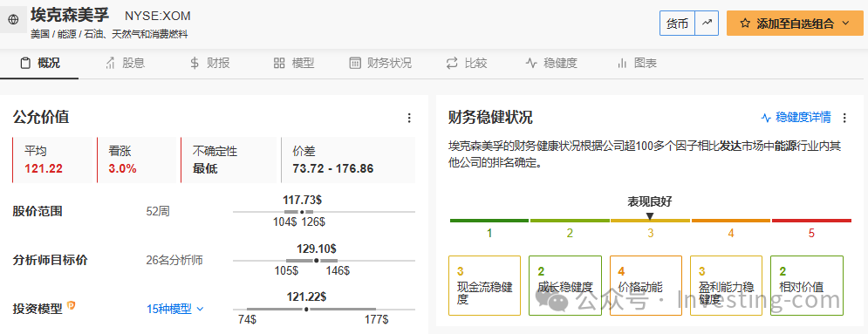This screenshot has width=868, height=334.
Task: Click the globe icon beside 埃克森美孚
Action: pos(14,20)
